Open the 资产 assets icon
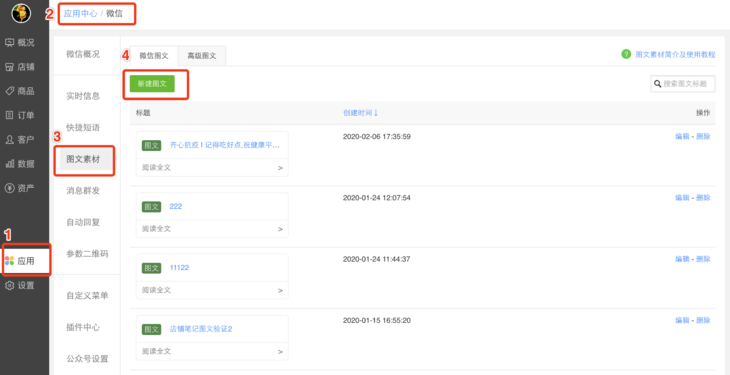This screenshot has height=375, width=730. pyautogui.click(x=10, y=188)
